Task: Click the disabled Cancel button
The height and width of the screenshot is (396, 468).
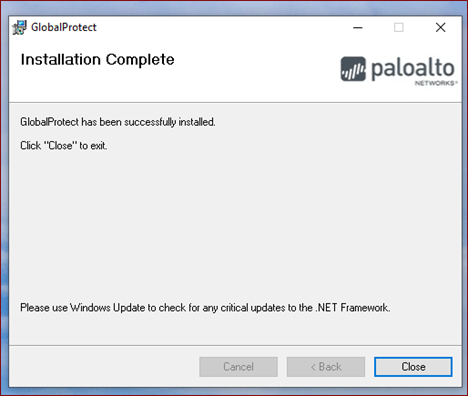Action: tap(238, 367)
